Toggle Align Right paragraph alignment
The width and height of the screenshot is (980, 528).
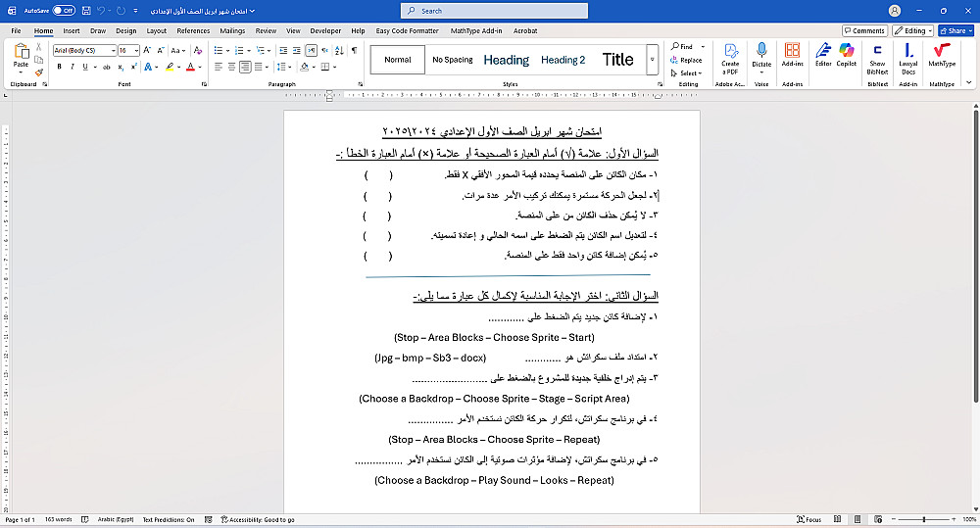point(245,67)
